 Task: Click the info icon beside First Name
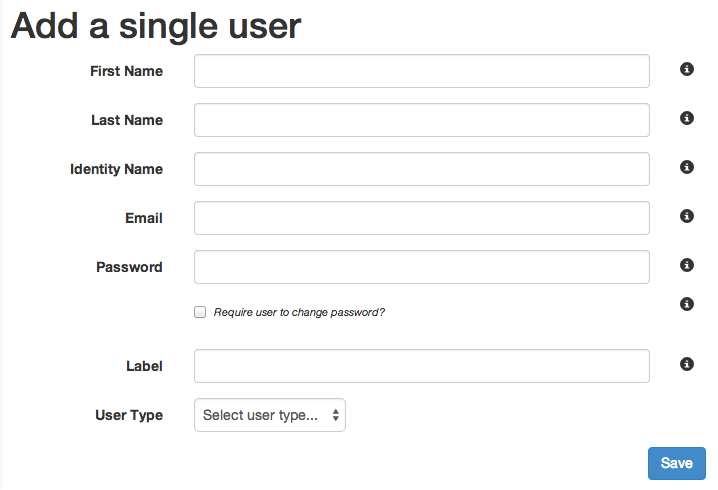pos(686,69)
